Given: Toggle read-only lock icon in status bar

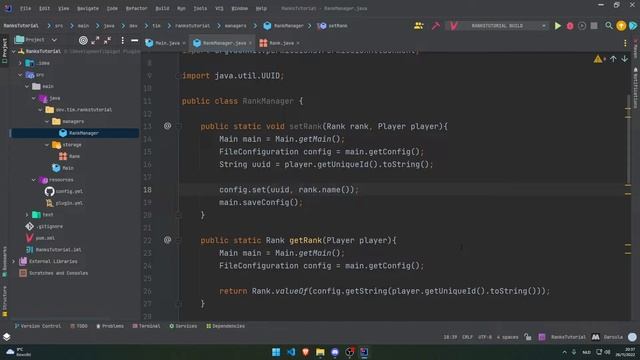Looking at the screenshot, I should (528, 337).
